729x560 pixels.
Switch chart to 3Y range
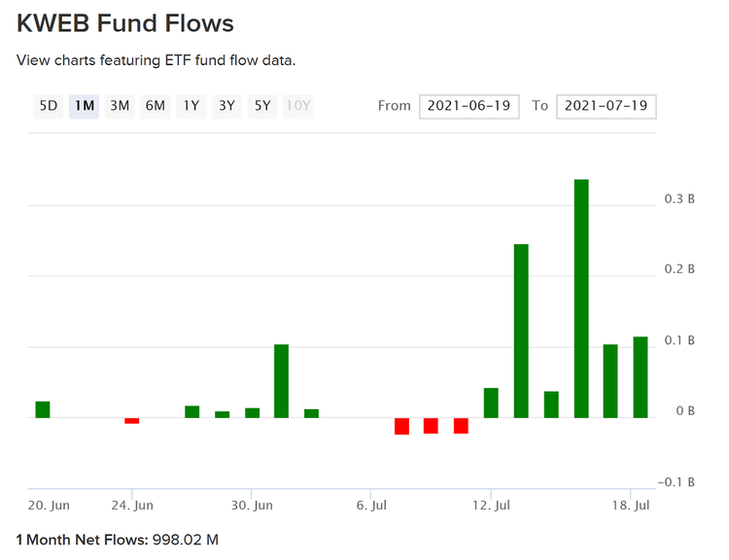226,106
